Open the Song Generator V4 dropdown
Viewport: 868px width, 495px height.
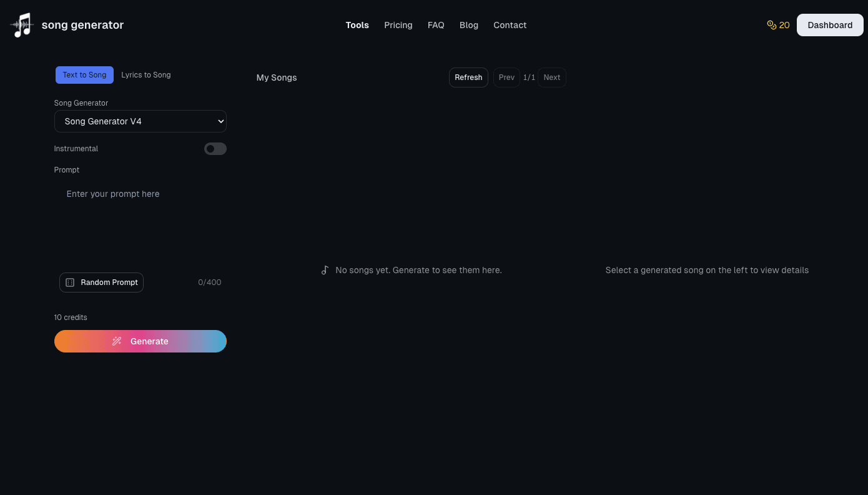141,121
